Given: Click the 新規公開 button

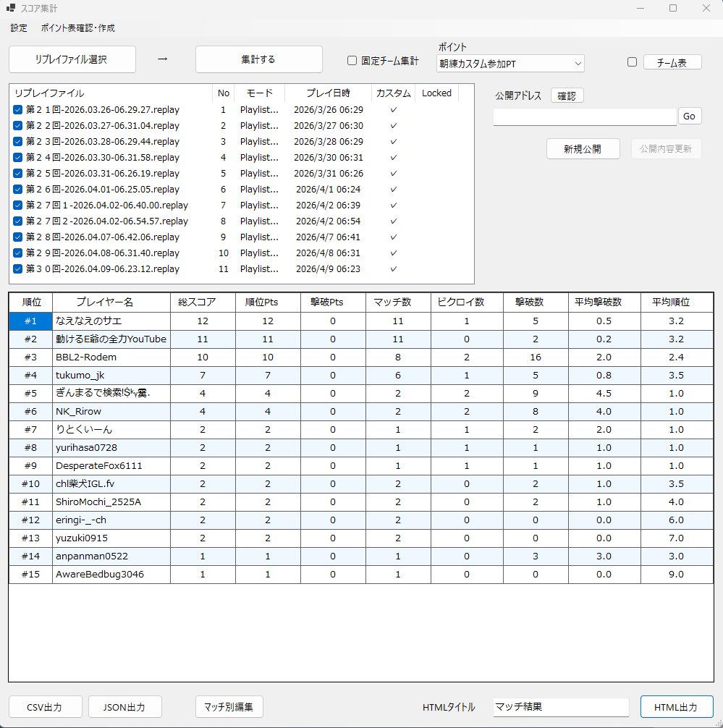Looking at the screenshot, I should point(583,149).
